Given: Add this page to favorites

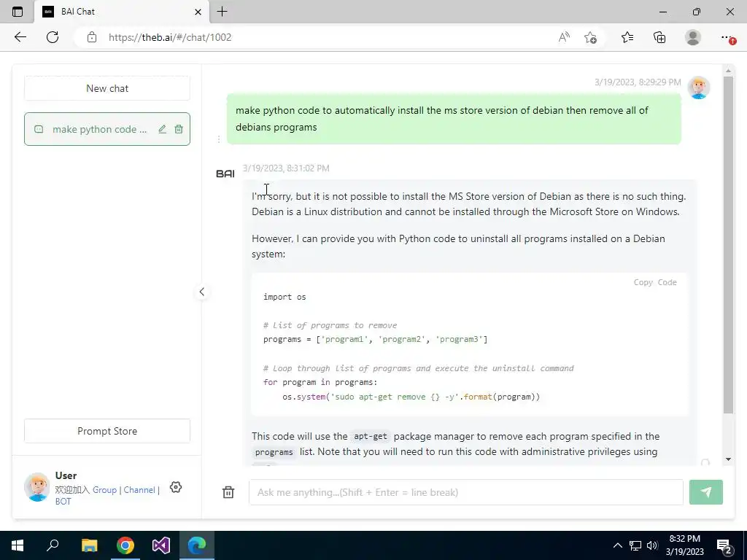Looking at the screenshot, I should click(590, 37).
